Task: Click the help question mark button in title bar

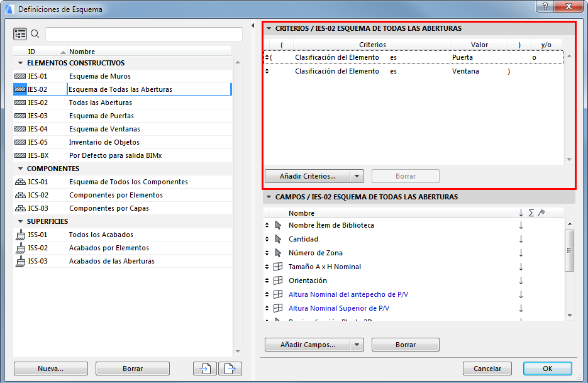Action: pyautogui.click(x=545, y=6)
